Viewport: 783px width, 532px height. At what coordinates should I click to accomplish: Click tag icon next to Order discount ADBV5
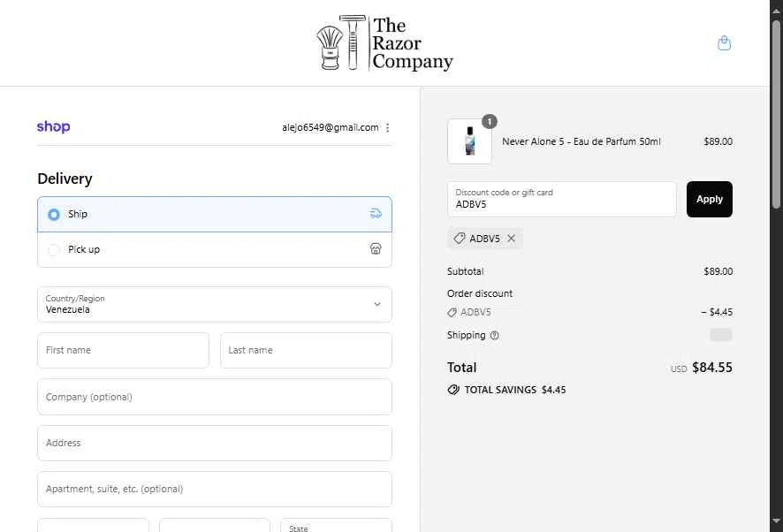(452, 312)
